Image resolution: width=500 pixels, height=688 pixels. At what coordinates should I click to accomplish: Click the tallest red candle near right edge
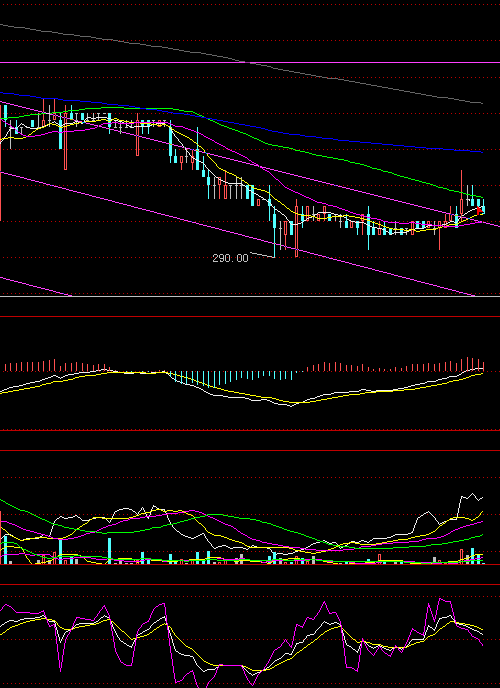click(x=461, y=193)
